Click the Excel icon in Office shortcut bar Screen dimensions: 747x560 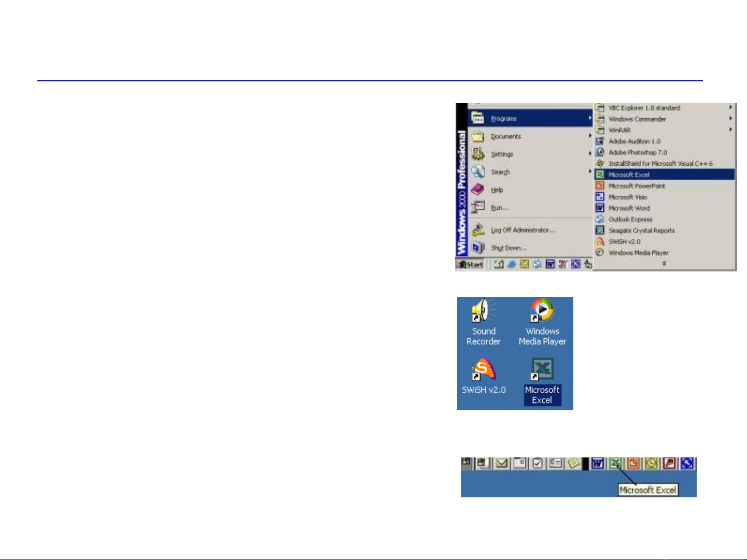[x=615, y=463]
